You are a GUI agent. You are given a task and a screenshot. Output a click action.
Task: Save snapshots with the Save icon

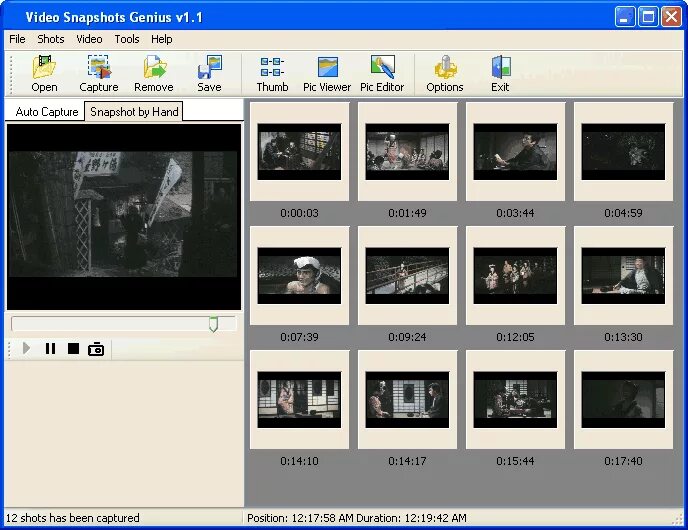[x=209, y=73]
